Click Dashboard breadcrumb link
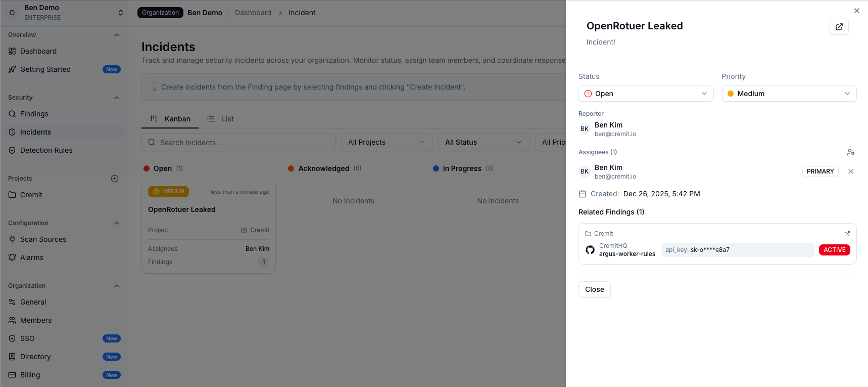 [x=253, y=13]
